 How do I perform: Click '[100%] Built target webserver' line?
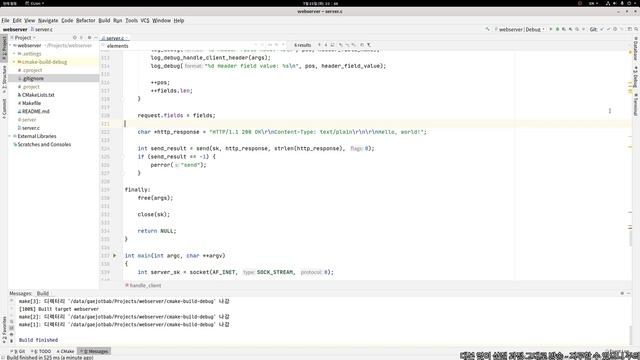(x=59, y=309)
